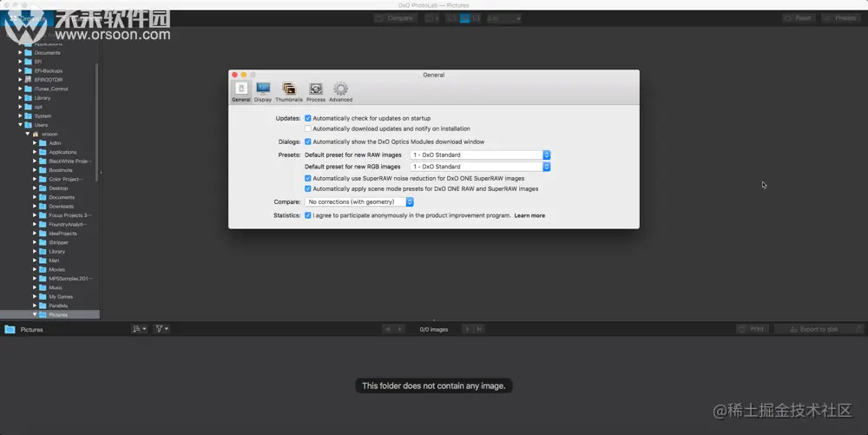Screen dimensions: 868x435
Task: Click the highlighted fit-to-screen view icon
Action: pos(465,18)
